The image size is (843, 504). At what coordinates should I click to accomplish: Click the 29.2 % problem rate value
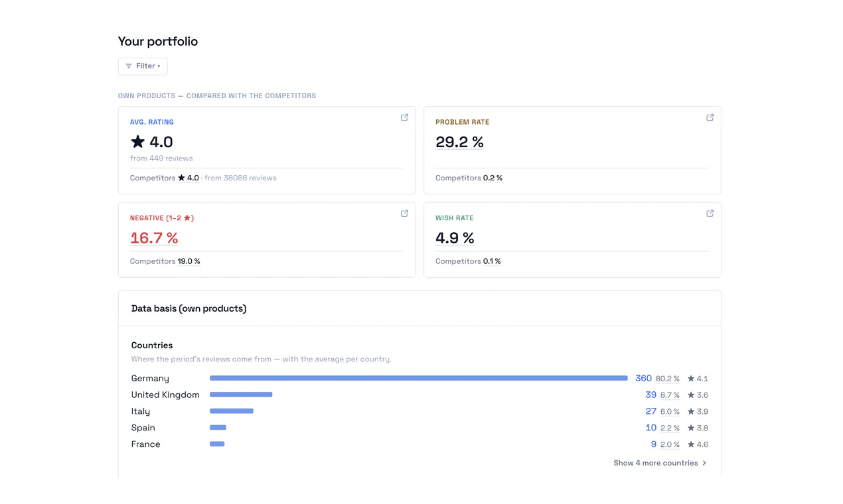point(459,142)
